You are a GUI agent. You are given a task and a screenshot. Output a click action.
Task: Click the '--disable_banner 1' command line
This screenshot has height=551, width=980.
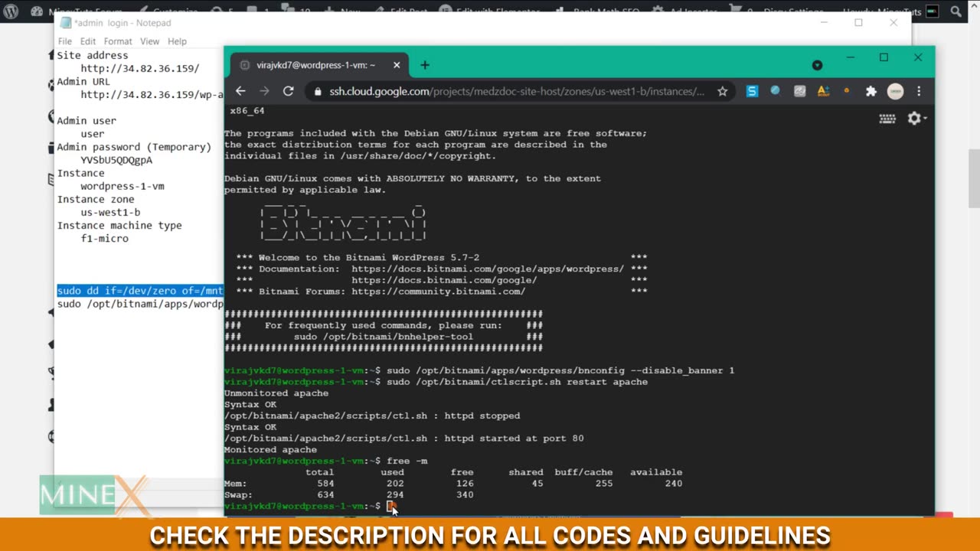pyautogui.click(x=560, y=370)
